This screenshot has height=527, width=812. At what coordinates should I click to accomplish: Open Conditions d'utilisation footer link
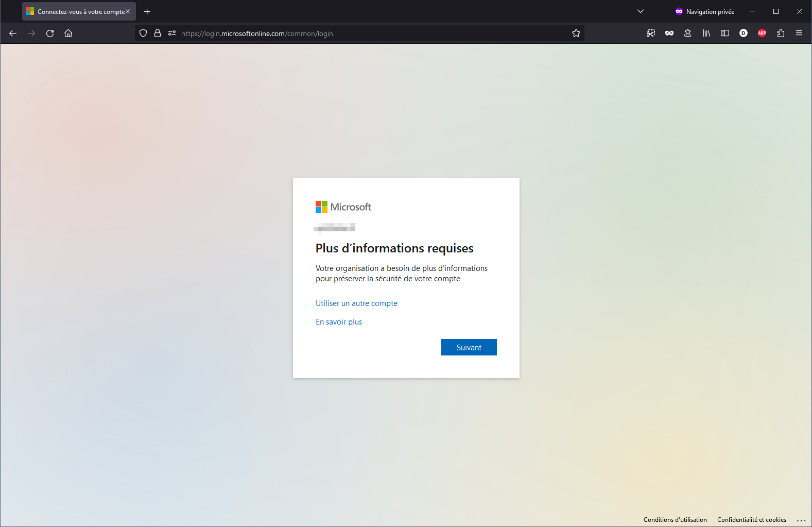pos(675,520)
